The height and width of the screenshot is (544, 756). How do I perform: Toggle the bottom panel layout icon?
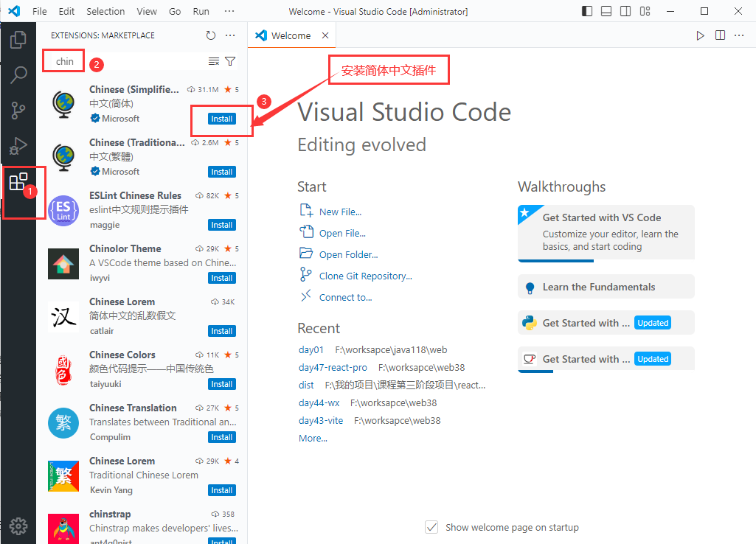point(606,11)
